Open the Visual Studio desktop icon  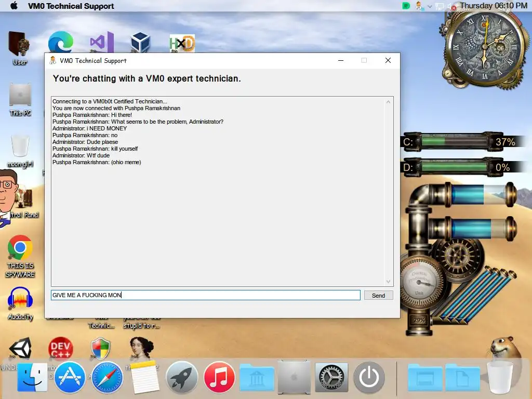(x=102, y=42)
